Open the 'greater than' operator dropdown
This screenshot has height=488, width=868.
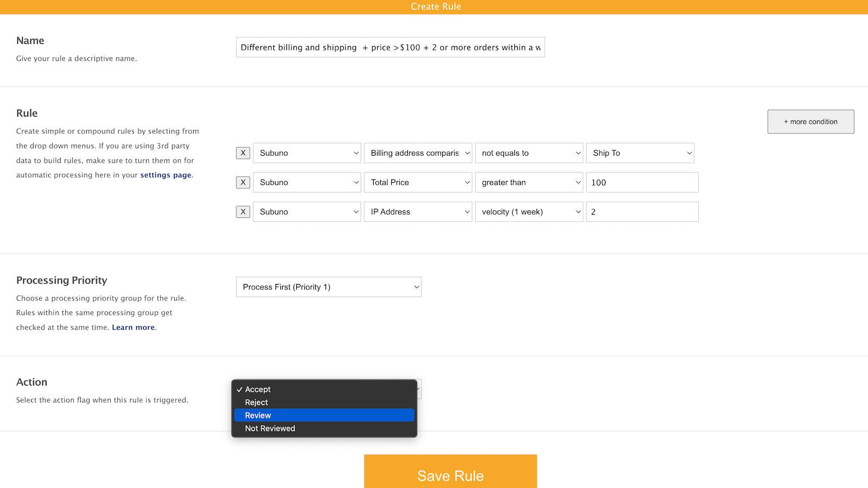point(528,182)
